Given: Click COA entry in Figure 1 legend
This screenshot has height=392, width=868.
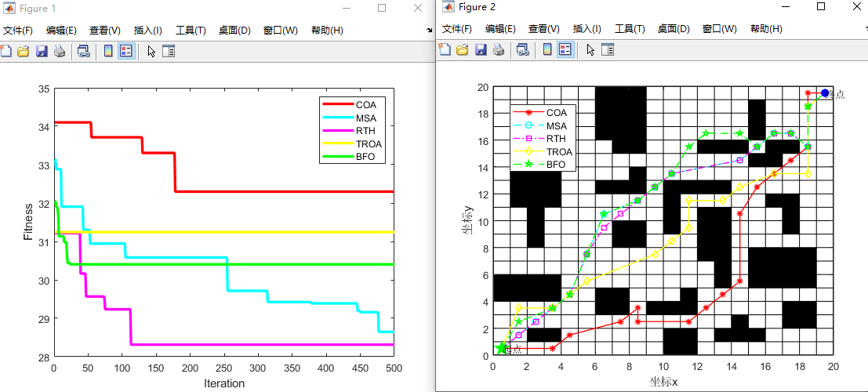Looking at the screenshot, I should pyautogui.click(x=365, y=105).
